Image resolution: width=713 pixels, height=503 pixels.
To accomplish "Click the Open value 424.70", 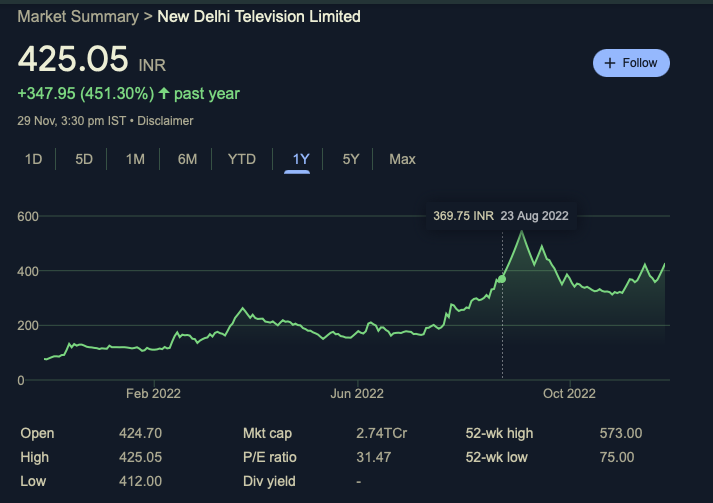I will point(141,433).
